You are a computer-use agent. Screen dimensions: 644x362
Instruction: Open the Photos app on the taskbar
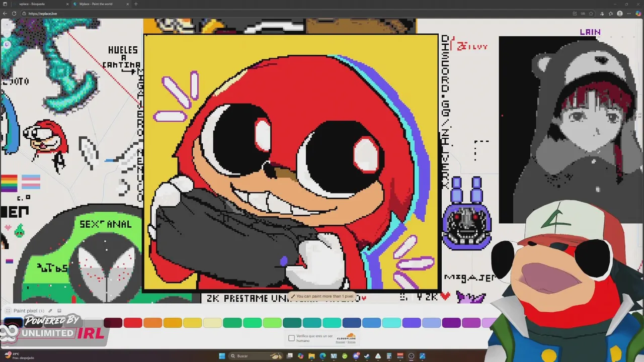click(x=422, y=356)
